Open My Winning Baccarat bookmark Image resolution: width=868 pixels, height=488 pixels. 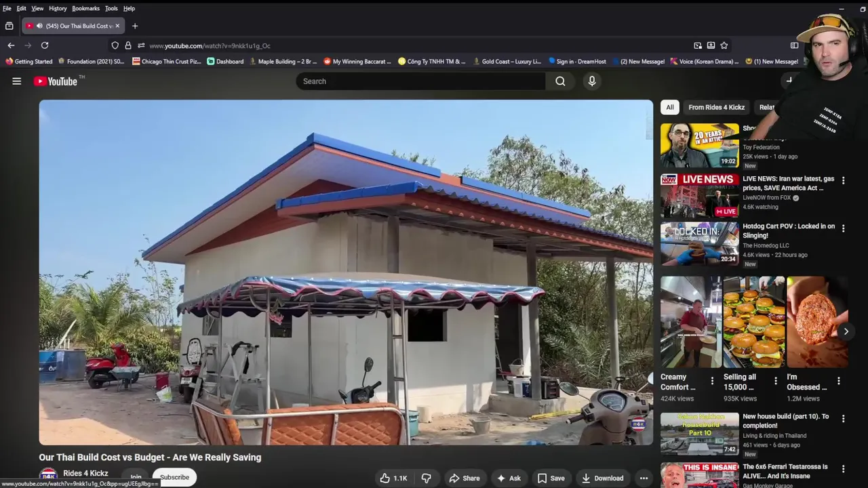[357, 61]
